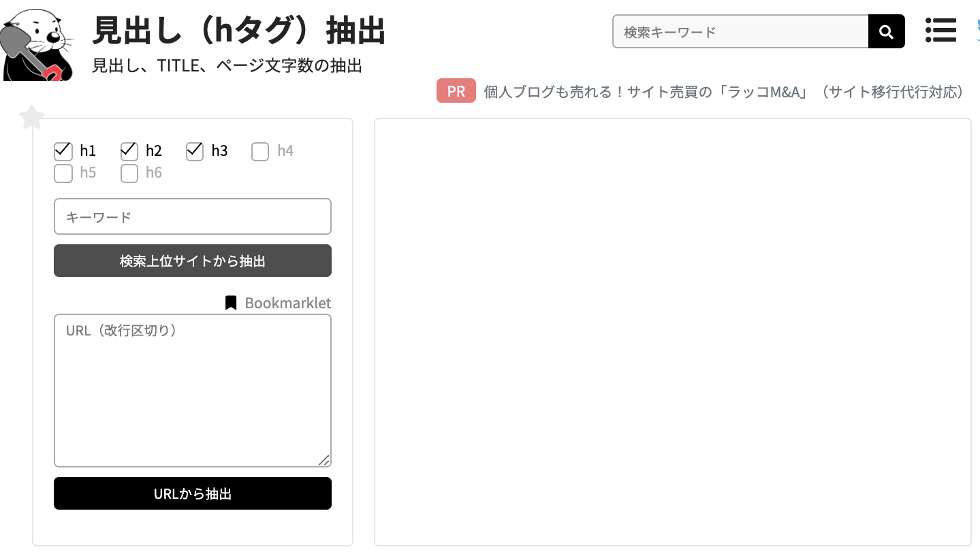Click the 見出し（hタグ）抽出 title

239,31
